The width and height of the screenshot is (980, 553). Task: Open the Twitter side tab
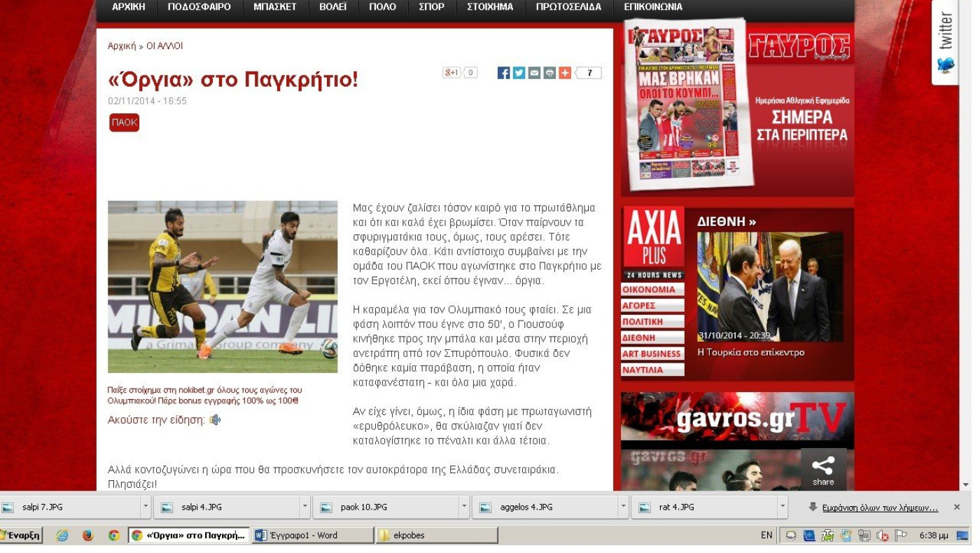945,42
